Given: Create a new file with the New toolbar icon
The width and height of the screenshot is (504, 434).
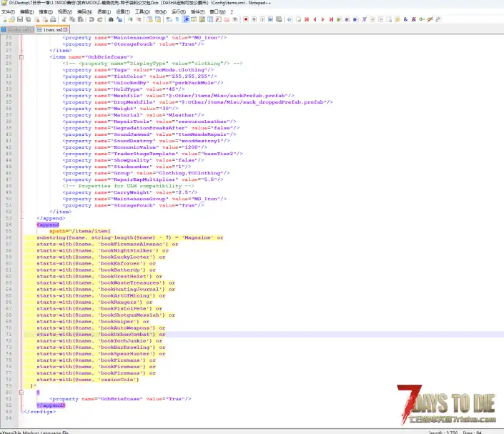Looking at the screenshot, I should [4, 19].
